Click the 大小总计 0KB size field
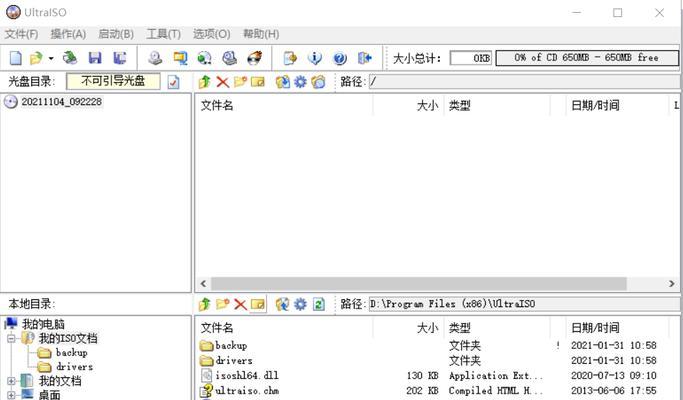The image size is (683, 400). click(470, 58)
